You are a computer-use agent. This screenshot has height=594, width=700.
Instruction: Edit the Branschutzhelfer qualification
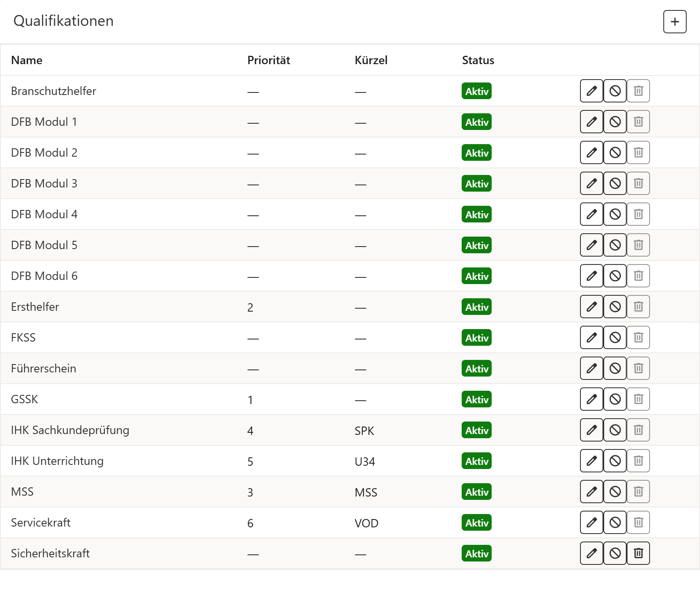coord(591,91)
